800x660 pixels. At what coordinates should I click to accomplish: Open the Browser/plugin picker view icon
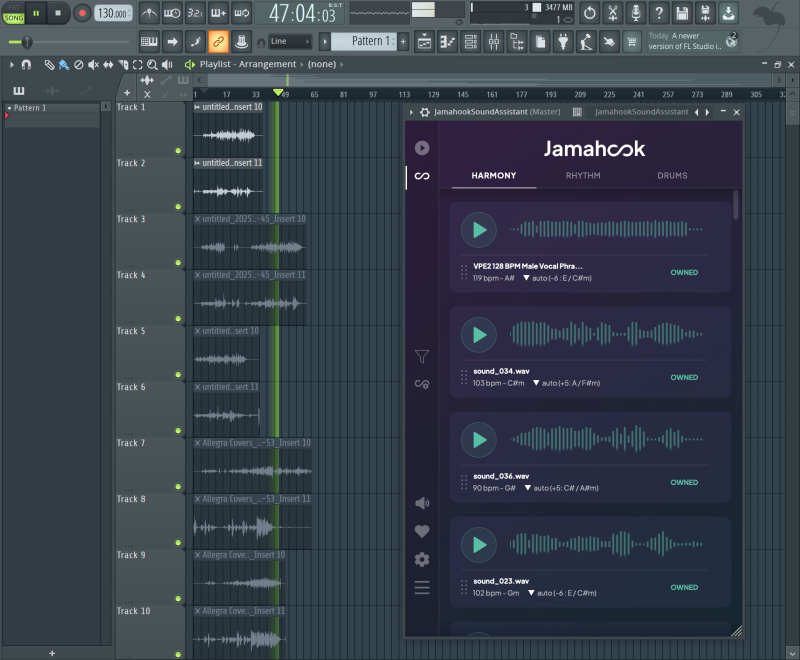pyautogui.click(x=517, y=41)
